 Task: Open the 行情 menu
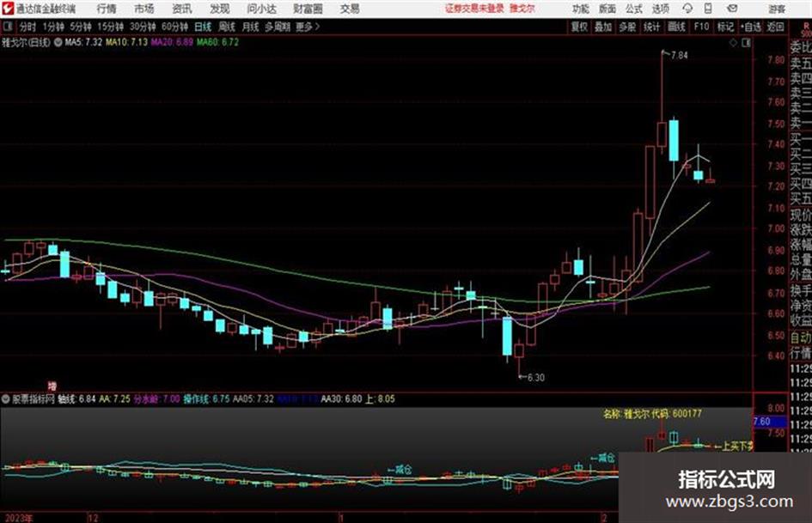click(x=107, y=9)
